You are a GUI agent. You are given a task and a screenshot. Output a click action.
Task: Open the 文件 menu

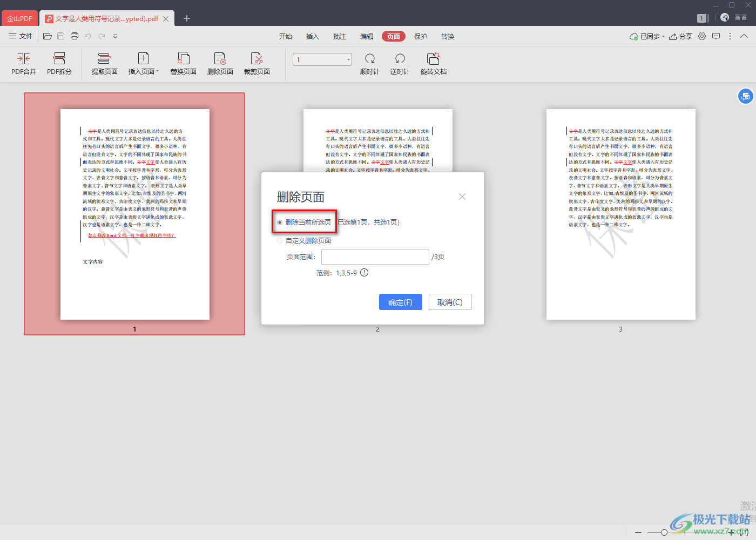(x=21, y=36)
